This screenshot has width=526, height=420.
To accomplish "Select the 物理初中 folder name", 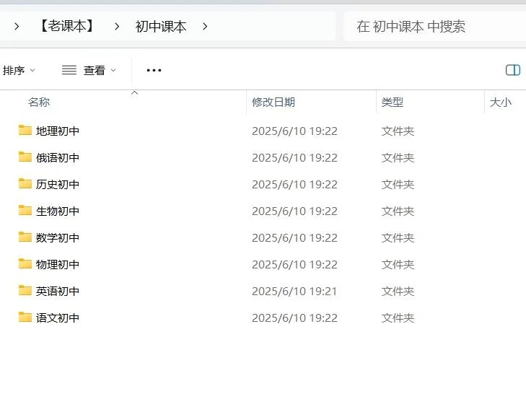I will point(58,264).
